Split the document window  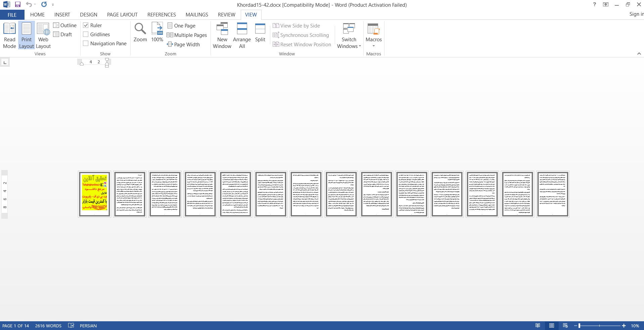tap(260, 33)
